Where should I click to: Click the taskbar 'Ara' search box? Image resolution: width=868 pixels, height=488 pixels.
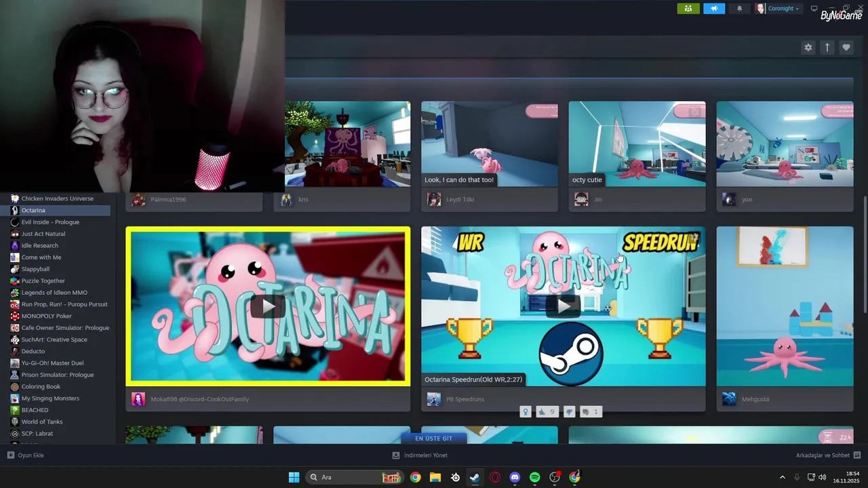355,477
